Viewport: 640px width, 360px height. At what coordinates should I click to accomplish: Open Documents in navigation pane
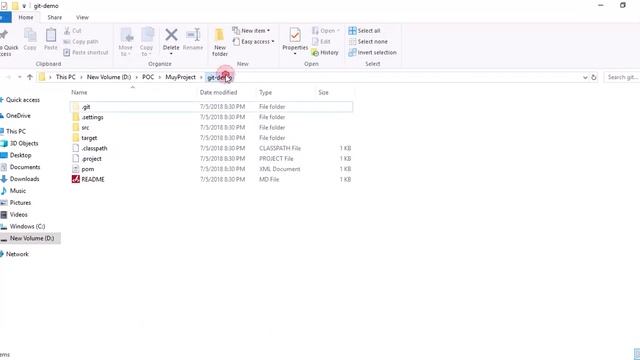click(x=24, y=167)
